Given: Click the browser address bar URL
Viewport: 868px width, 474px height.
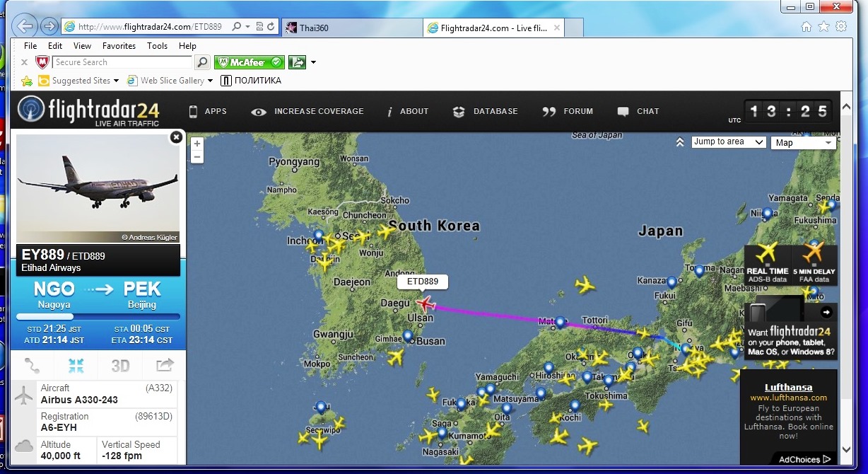Looking at the screenshot, I should [149, 27].
